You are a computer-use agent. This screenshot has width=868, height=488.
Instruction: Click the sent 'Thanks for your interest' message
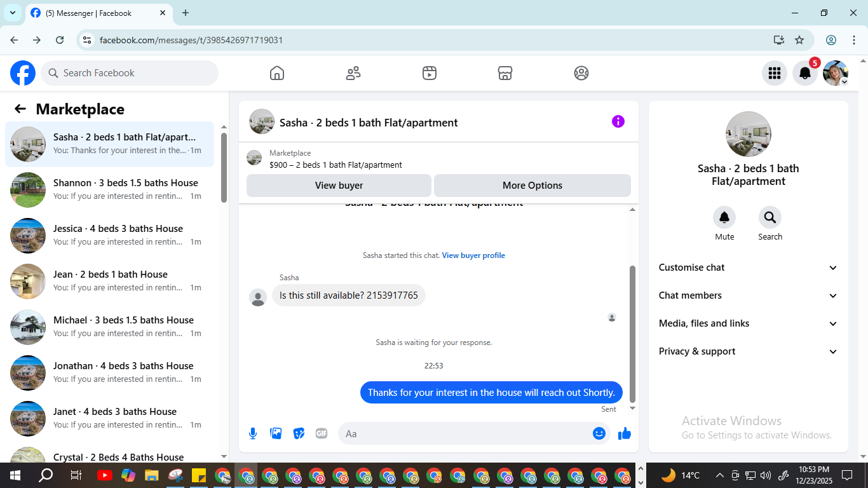click(491, 392)
